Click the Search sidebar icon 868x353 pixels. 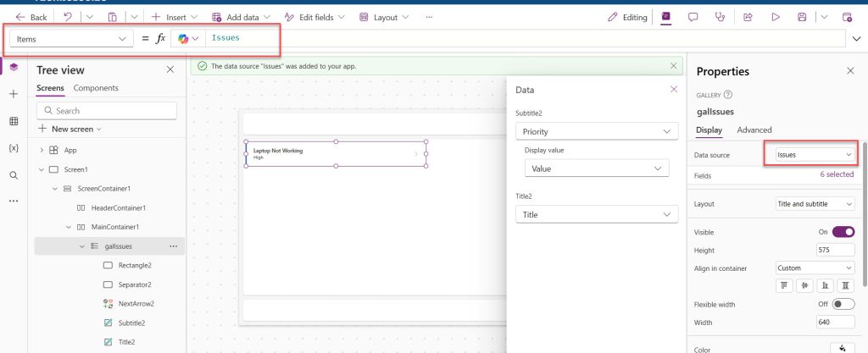tap(14, 175)
